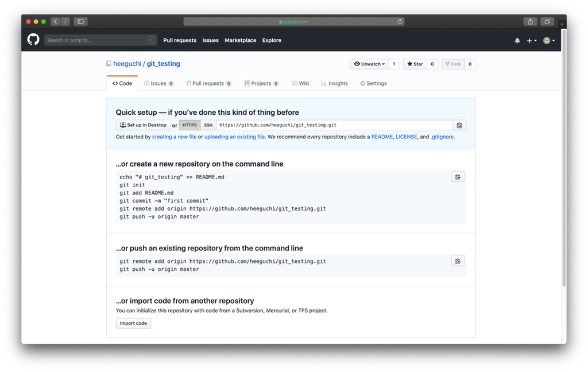Click the GitHub Octocat logo
Image resolution: width=588 pixels, height=372 pixels.
(x=33, y=40)
